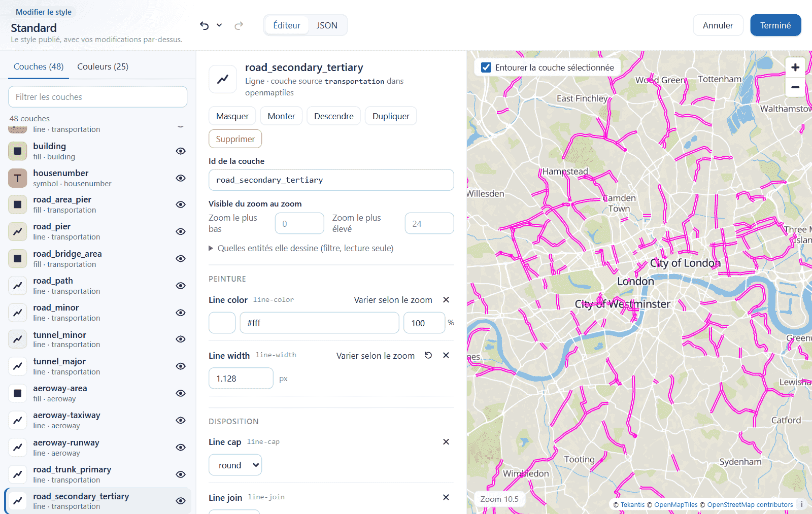Viewport: 812px width, 514px height.
Task: Open the undo history dropdown chevron
Action: coord(219,25)
